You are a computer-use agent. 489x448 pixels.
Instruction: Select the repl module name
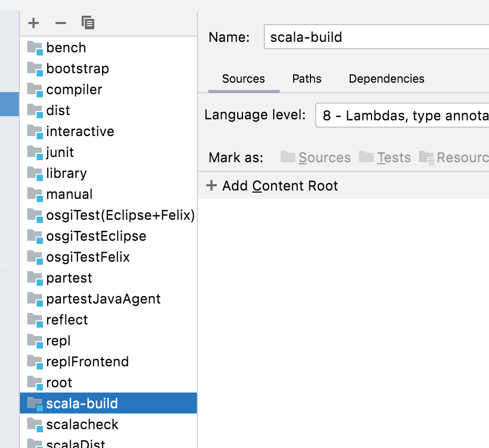click(58, 341)
